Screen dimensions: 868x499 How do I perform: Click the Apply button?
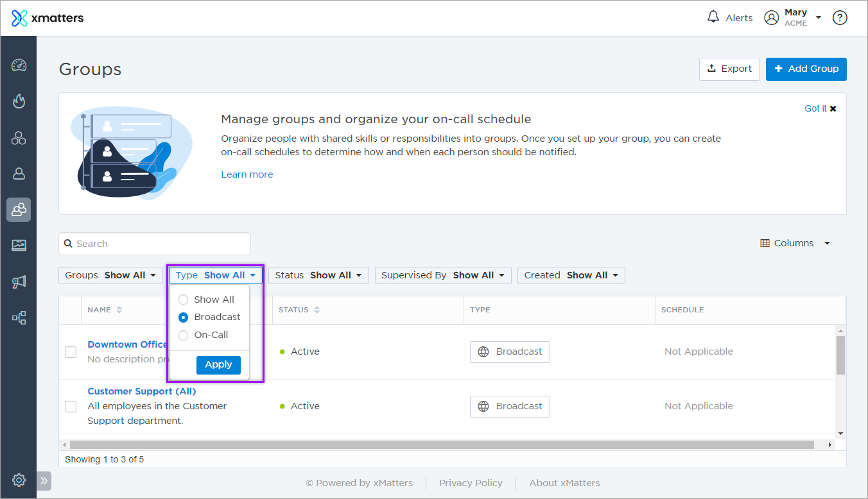click(218, 364)
